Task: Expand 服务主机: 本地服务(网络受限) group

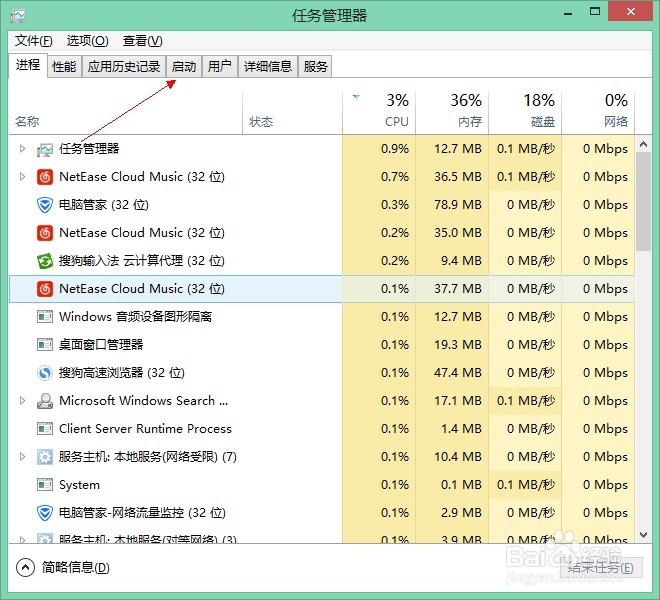Action: point(22,457)
